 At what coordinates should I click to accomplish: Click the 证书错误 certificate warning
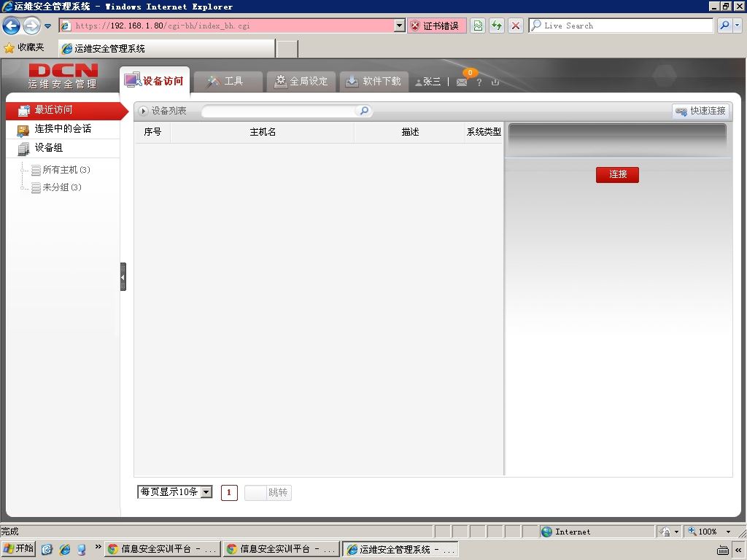[436, 26]
